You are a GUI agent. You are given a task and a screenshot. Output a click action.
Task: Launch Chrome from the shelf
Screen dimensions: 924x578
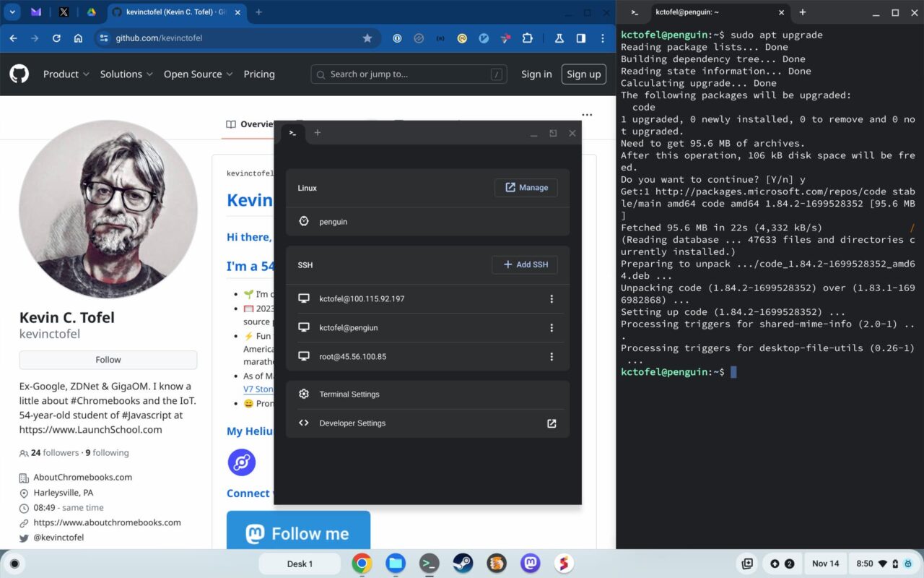pos(362,564)
